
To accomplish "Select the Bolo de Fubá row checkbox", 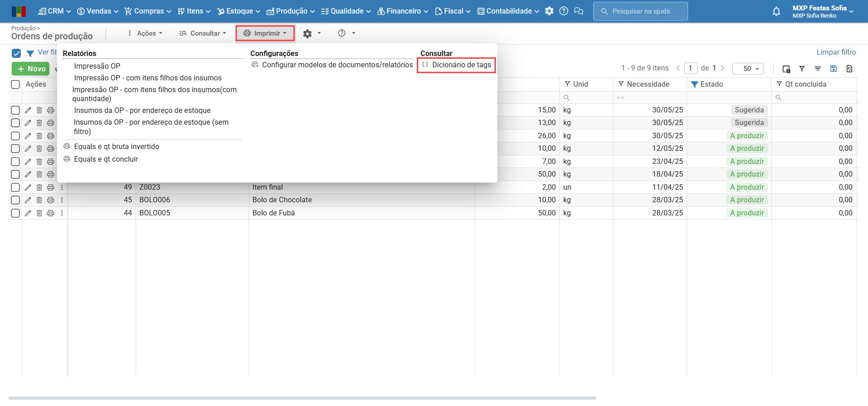I will [x=15, y=213].
